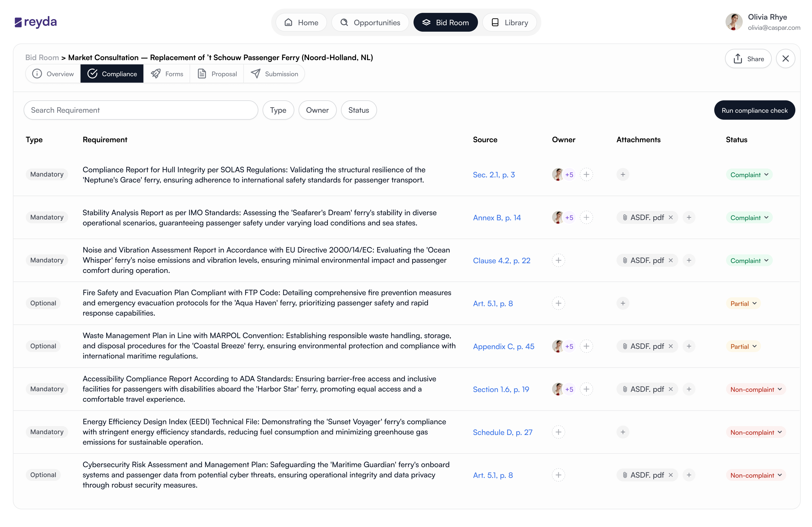Click Run compliance check button
The image size is (812, 527).
pos(754,111)
